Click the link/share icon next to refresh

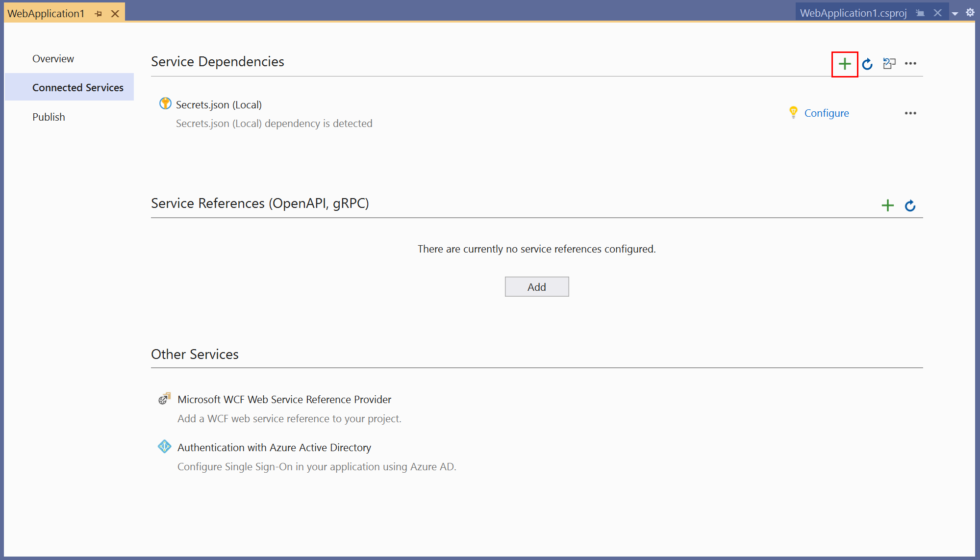tap(889, 63)
